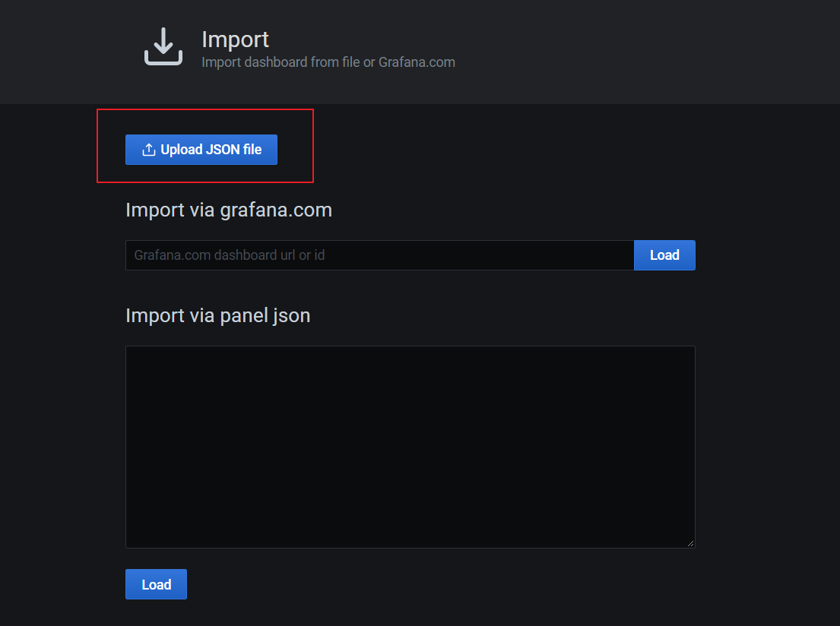Focus the Grafana.com dashboard url field
Viewport: 840px width, 626px height.
tap(379, 255)
